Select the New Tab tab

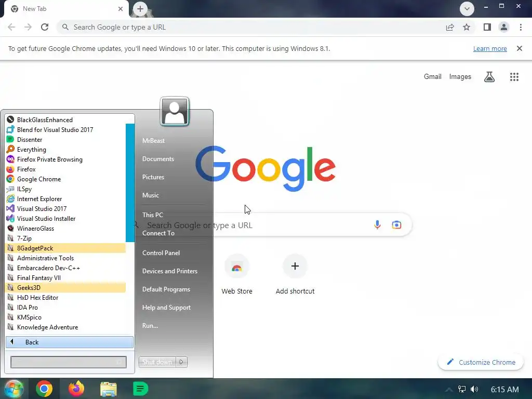pyautogui.click(x=66, y=9)
